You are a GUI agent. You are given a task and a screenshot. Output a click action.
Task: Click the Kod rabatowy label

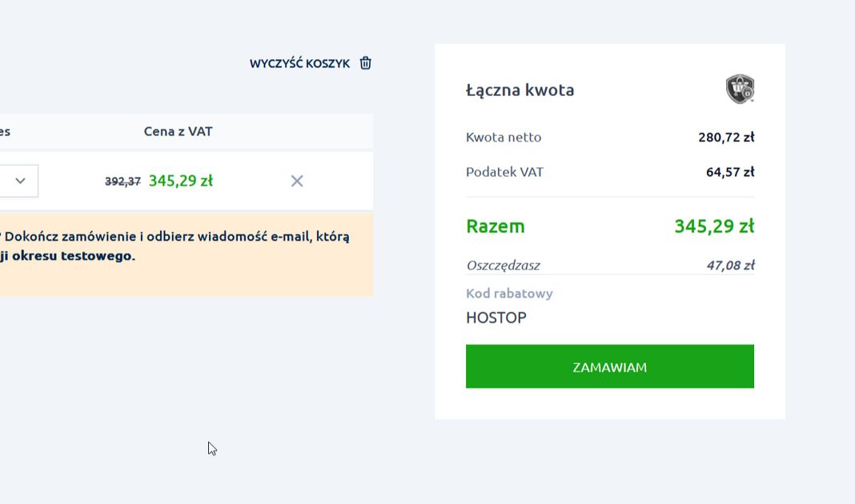pos(509,293)
